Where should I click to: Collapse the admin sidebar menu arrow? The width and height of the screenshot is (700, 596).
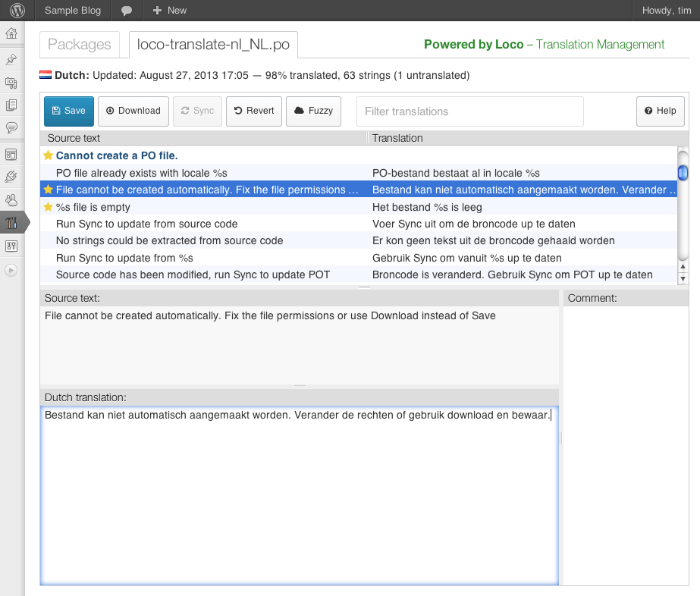11,269
